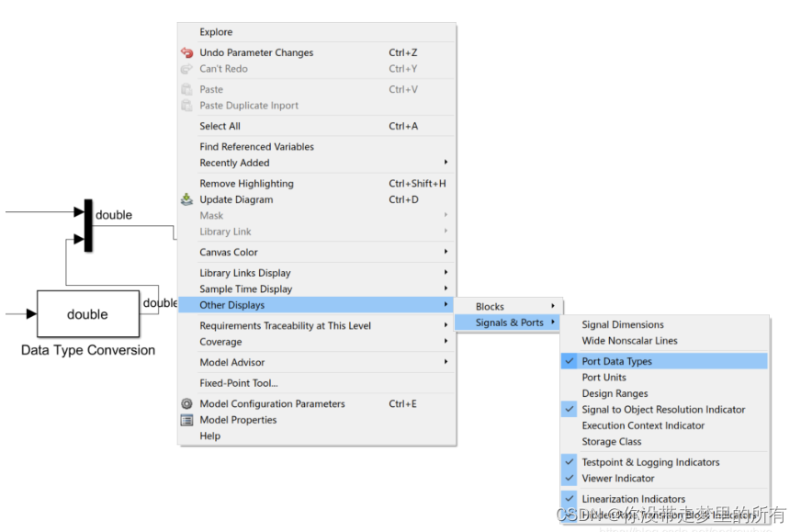The image size is (801, 532).
Task: Toggle Testpoint & Logging Indicators
Action: click(x=665, y=462)
